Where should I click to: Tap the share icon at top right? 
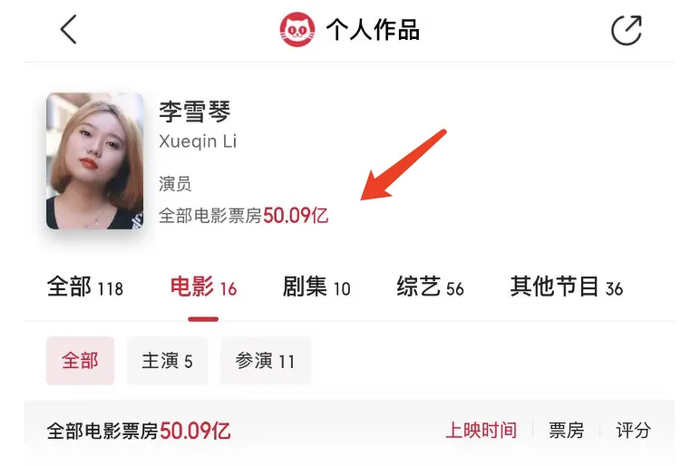pos(626,30)
